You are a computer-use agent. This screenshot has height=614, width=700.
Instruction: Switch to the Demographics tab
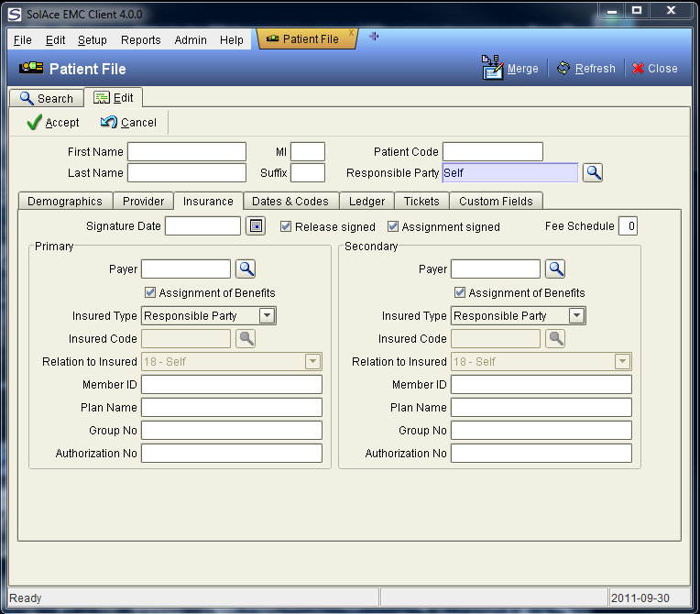[x=65, y=201]
